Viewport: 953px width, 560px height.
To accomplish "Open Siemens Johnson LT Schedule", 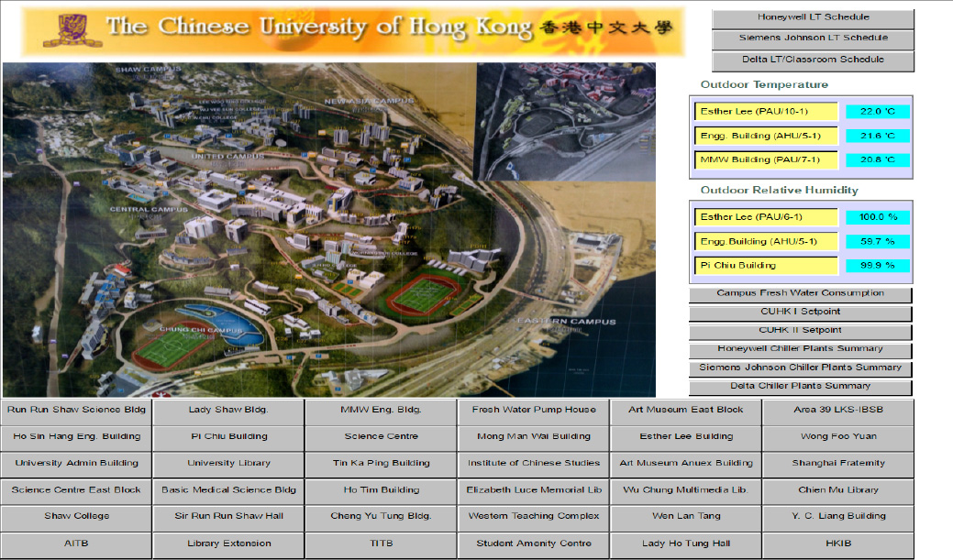I will [813, 38].
